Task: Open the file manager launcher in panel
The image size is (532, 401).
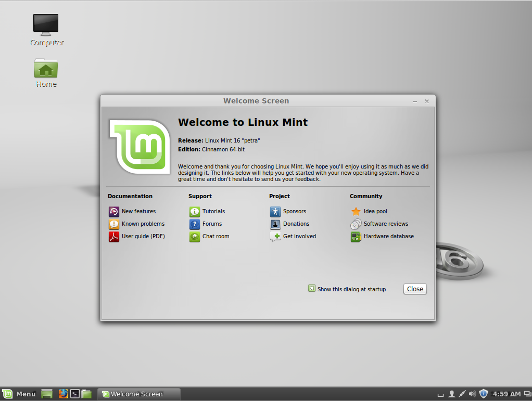Action: click(86, 394)
